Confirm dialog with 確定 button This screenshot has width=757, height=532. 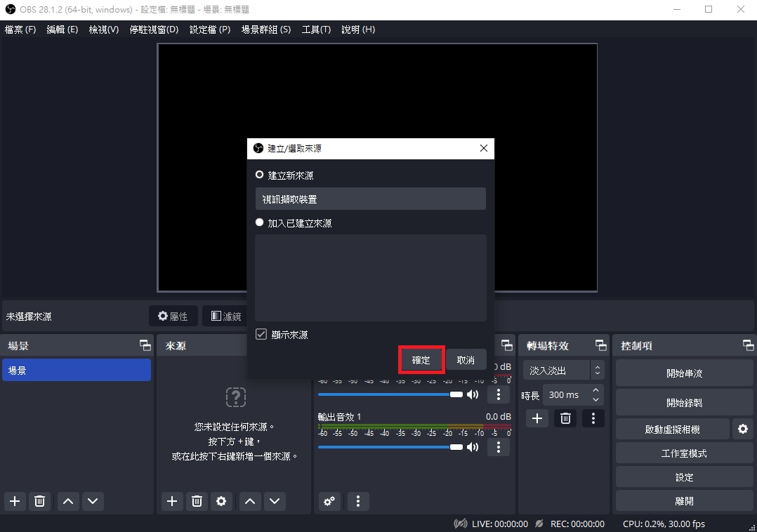(x=421, y=360)
